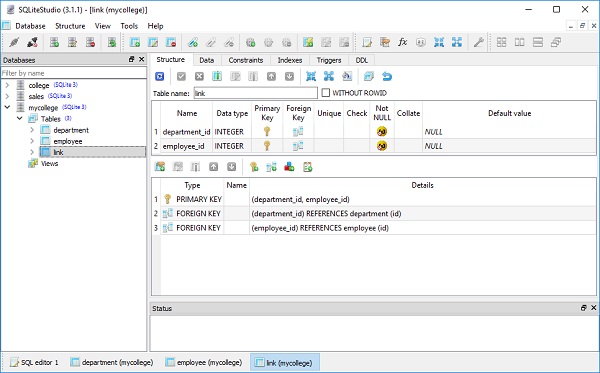Open the SQL function editor (fx) icon
600x373 pixels.
(403, 42)
